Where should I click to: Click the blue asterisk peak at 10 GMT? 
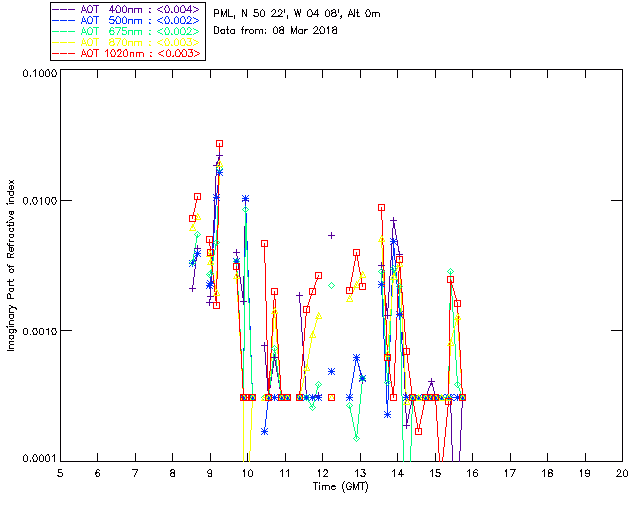click(x=245, y=199)
